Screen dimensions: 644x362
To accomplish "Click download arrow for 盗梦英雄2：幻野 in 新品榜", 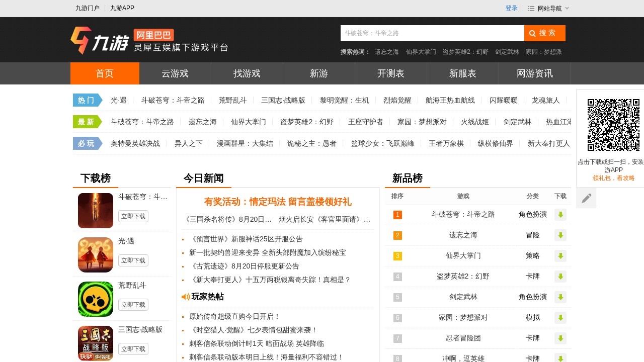I will [x=560, y=277].
